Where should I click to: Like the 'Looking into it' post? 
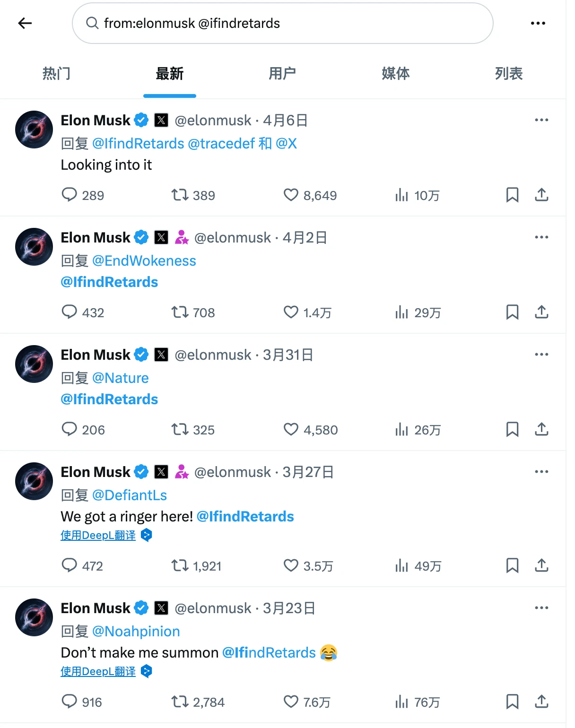(x=291, y=195)
